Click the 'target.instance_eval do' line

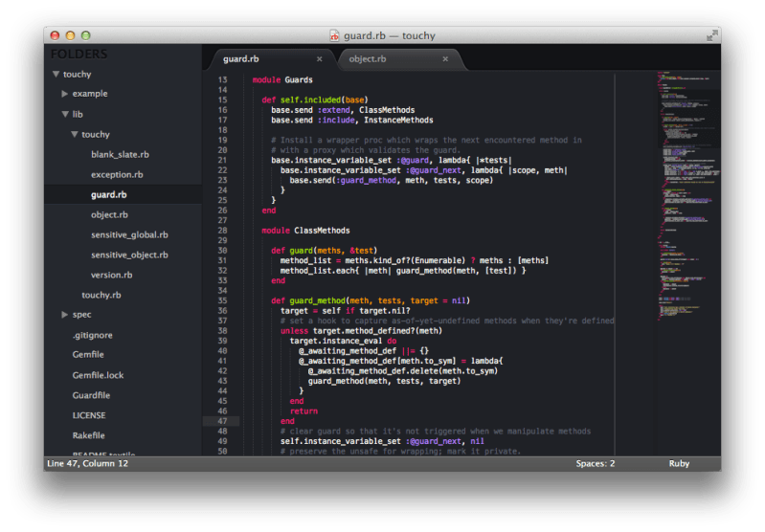pyautogui.click(x=343, y=341)
